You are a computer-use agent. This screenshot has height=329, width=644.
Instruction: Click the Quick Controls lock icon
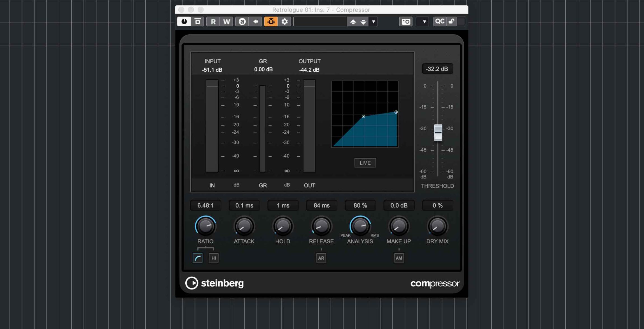(451, 22)
